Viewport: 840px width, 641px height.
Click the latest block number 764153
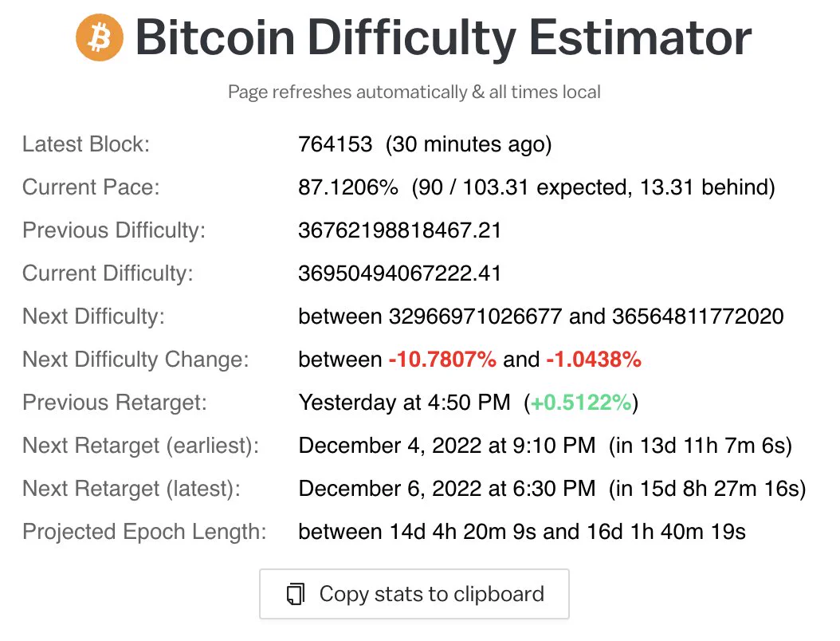pos(335,144)
